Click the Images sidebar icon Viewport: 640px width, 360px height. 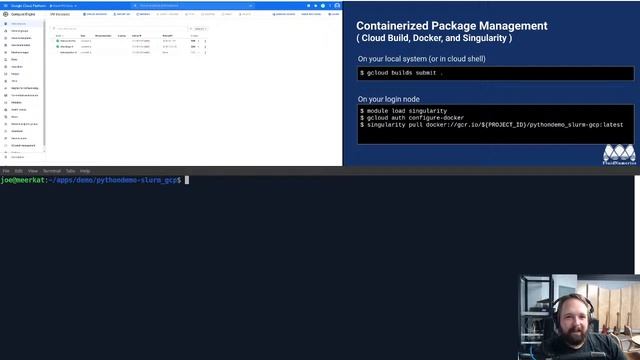tap(6, 74)
